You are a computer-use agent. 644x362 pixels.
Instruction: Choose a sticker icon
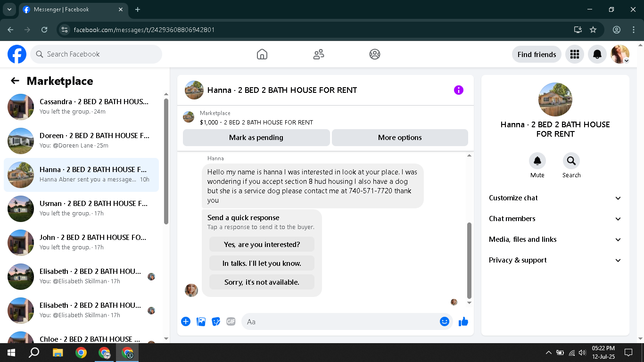tap(216, 321)
